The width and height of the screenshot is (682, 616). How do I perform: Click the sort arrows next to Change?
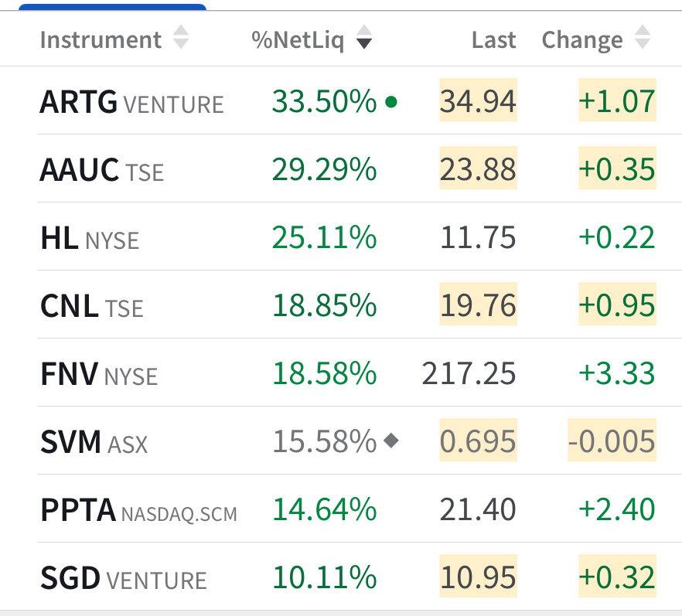[x=642, y=39]
